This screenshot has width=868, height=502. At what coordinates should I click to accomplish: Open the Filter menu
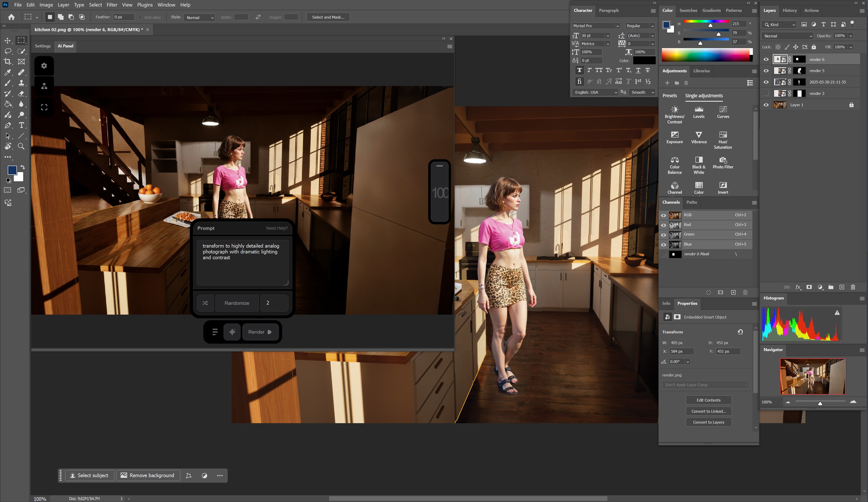(x=112, y=5)
